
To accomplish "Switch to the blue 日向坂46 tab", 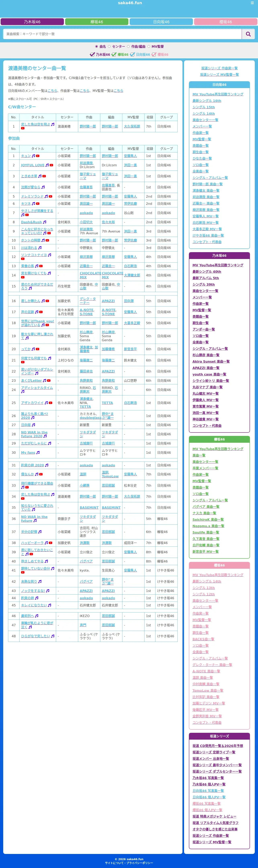I will 161,22.
